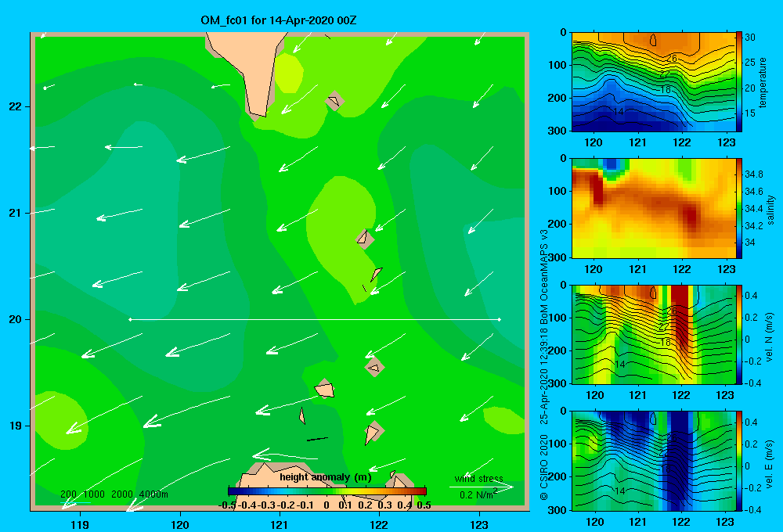Click the main map longitude label 120
Image resolution: width=783 pixels, height=532 pixels.
coord(180,524)
